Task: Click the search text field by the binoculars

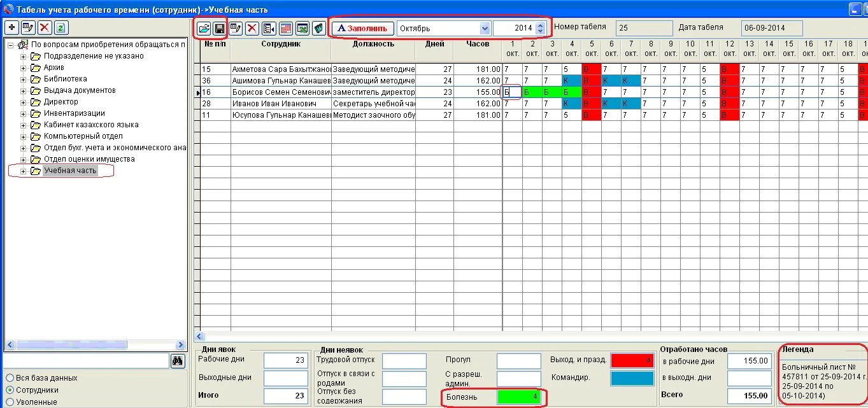Action: point(86,361)
